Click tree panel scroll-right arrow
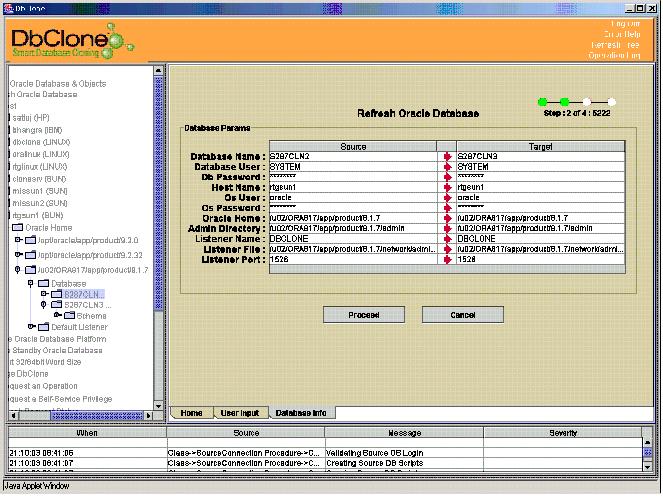 click(148, 416)
